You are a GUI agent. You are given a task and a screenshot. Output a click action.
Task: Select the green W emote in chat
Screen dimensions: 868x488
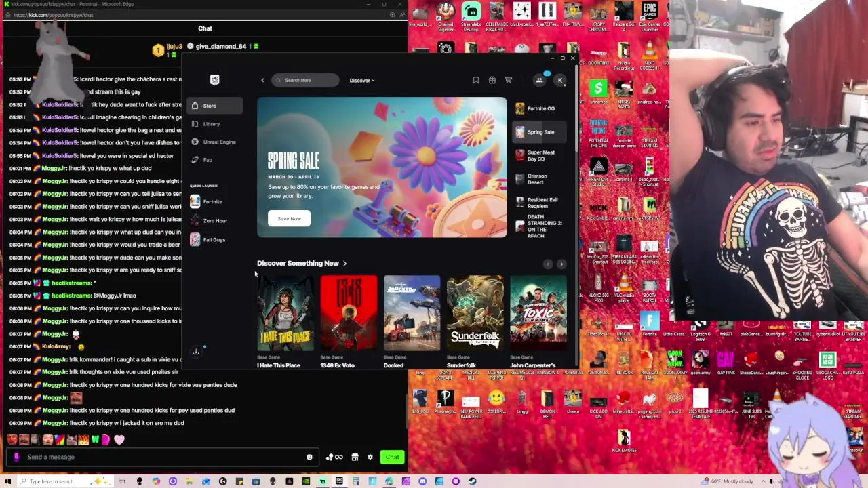[x=96, y=439]
